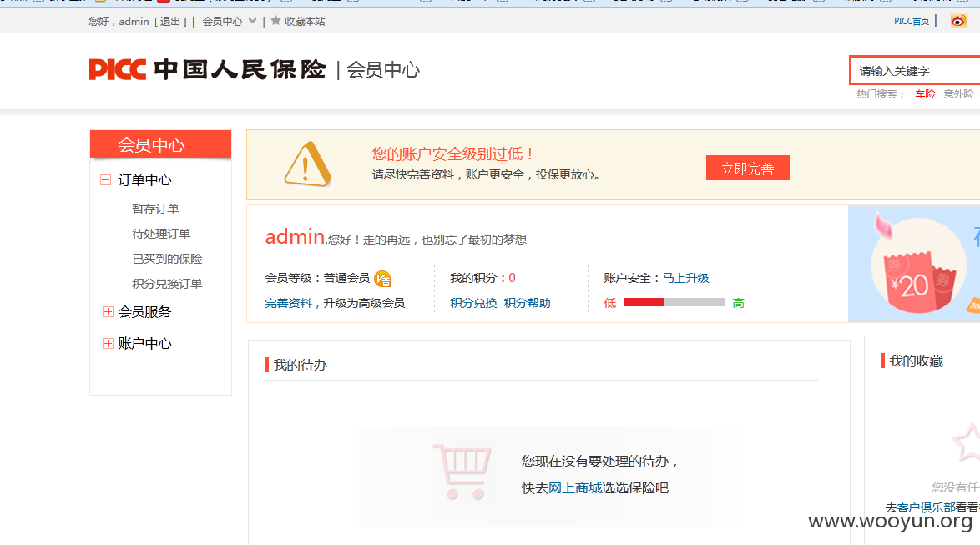This screenshot has height=545, width=980.
Task: Collapse the 订单中心 section
Action: [106, 180]
